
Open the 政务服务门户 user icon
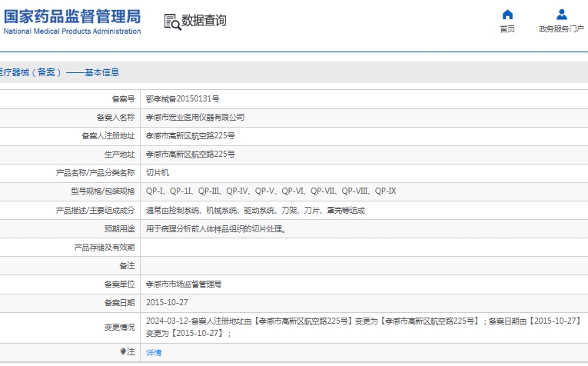pos(561,15)
